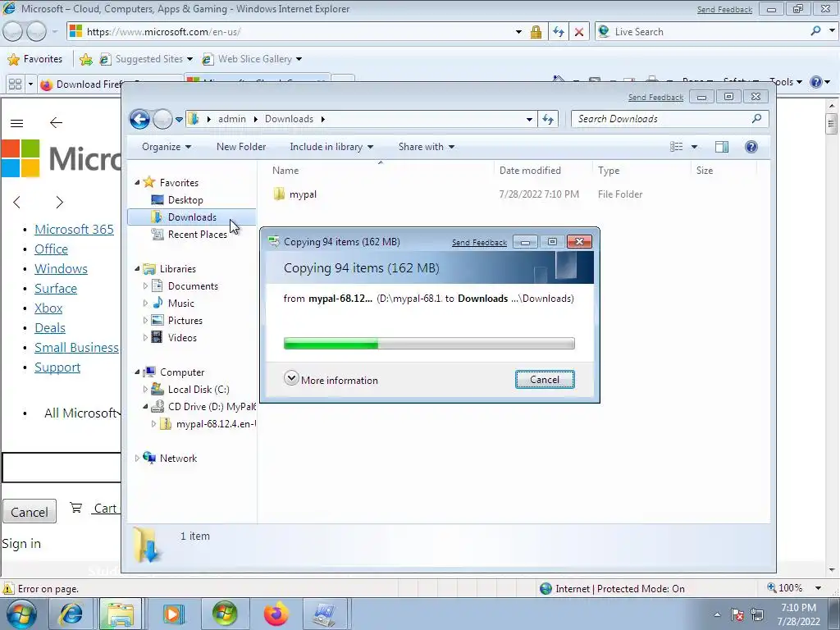Click the IE refresh button
840x630 pixels.
[558, 32]
